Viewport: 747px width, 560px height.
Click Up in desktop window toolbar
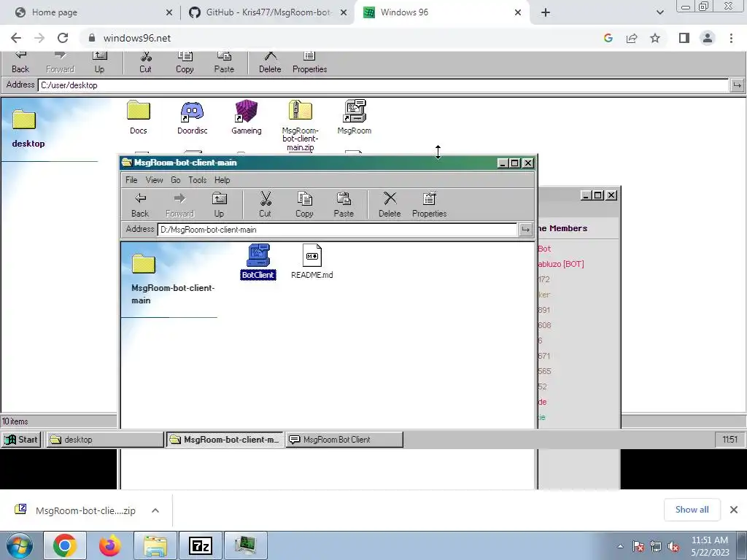[99, 63]
